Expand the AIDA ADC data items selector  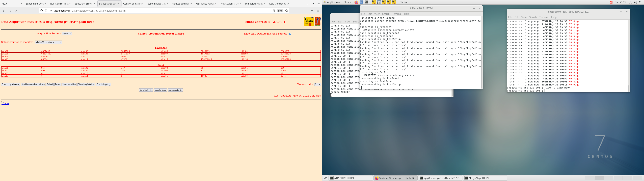tap(48, 42)
